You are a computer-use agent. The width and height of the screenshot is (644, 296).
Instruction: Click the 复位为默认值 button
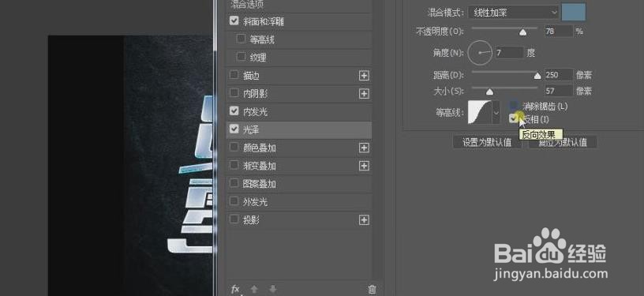point(563,142)
